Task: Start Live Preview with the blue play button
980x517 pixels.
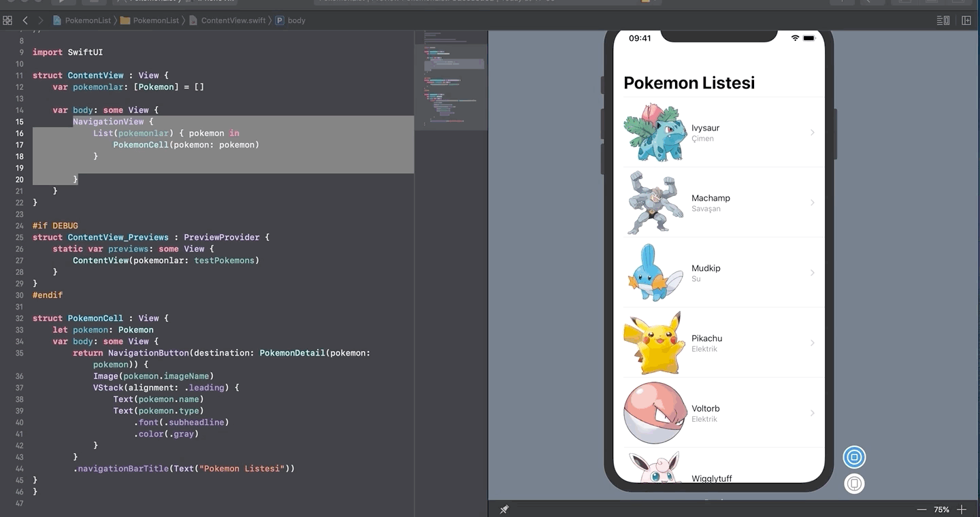Action: (x=854, y=457)
